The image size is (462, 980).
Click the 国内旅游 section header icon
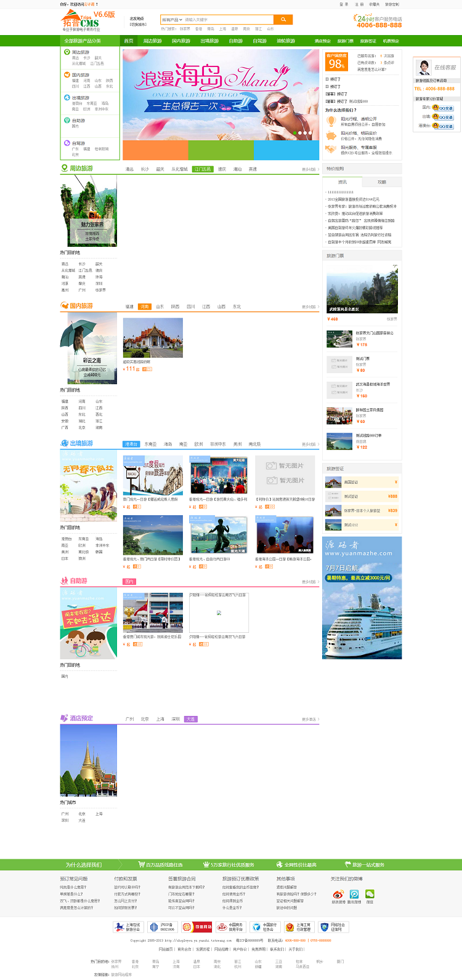click(x=64, y=305)
